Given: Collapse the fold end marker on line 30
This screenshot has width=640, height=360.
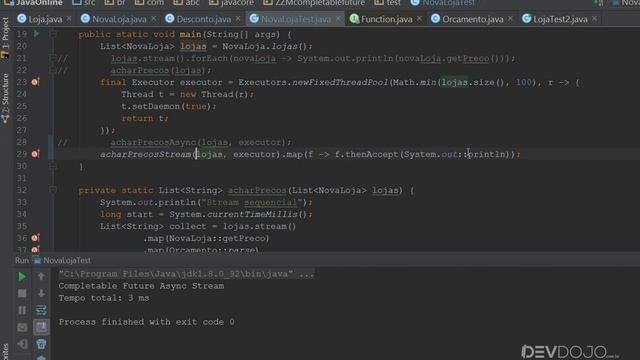Looking at the screenshot, I should [53, 166].
